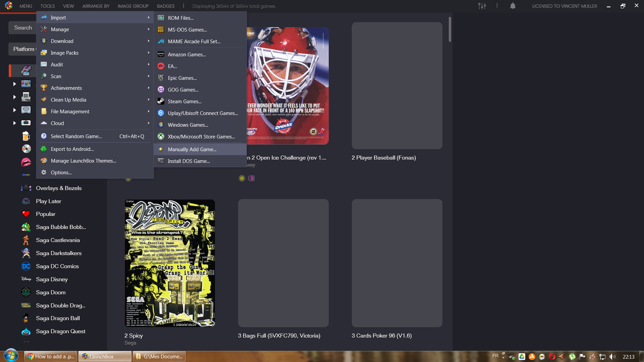This screenshot has height=362, width=644.
Task: Click the system tray volume icon
Action: pyautogui.click(x=612, y=357)
